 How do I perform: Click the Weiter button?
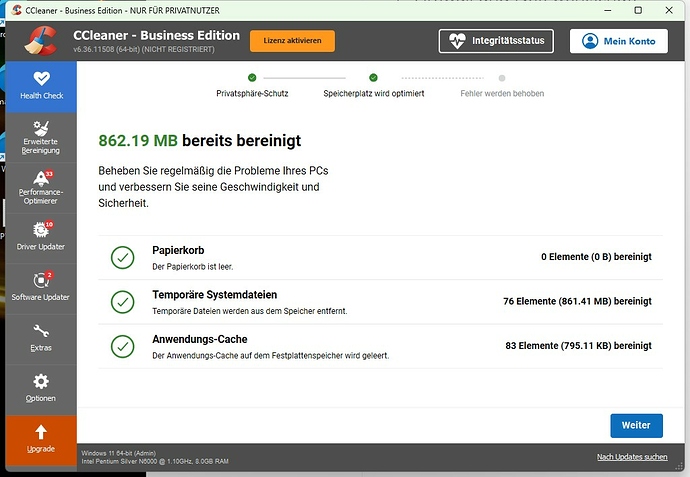click(636, 426)
